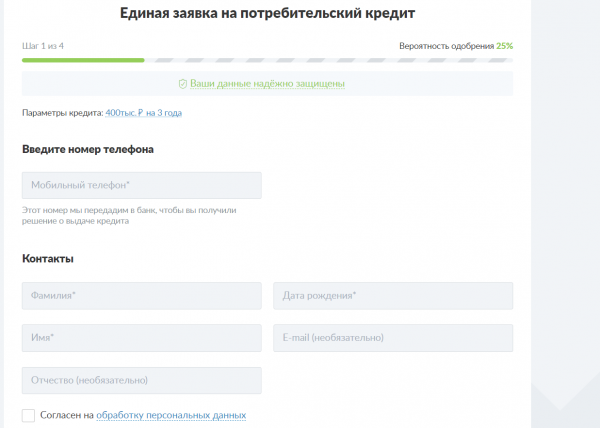Image resolution: width=600 pixels, height=428 pixels.
Task: Click into the 'Фамилия' field
Action: pos(142,296)
